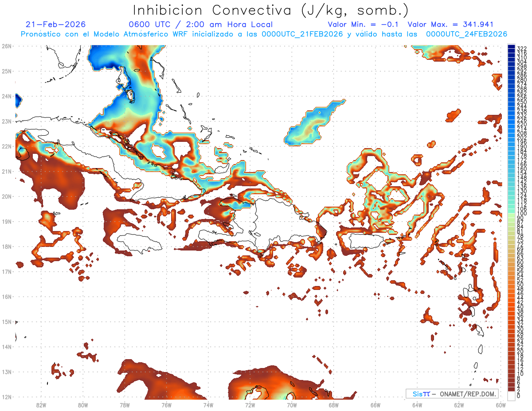
Task: Click the "23N" latitude label
Action: pos(6,121)
